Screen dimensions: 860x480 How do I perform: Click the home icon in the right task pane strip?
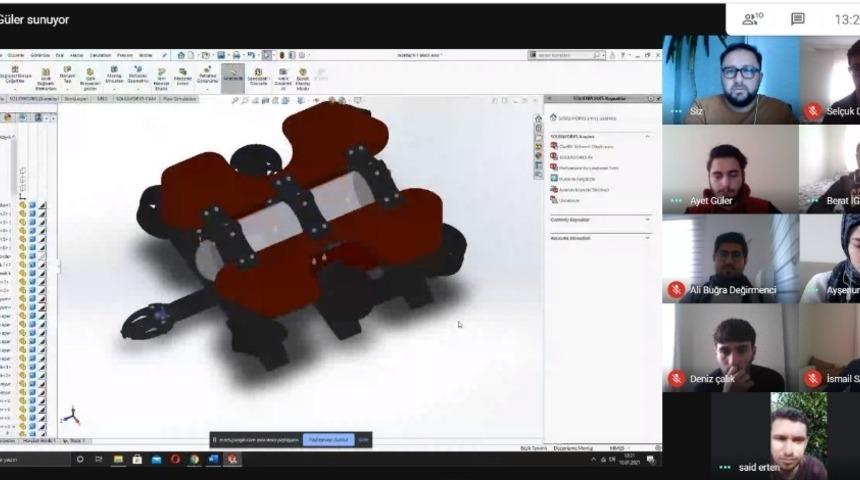pos(539,117)
